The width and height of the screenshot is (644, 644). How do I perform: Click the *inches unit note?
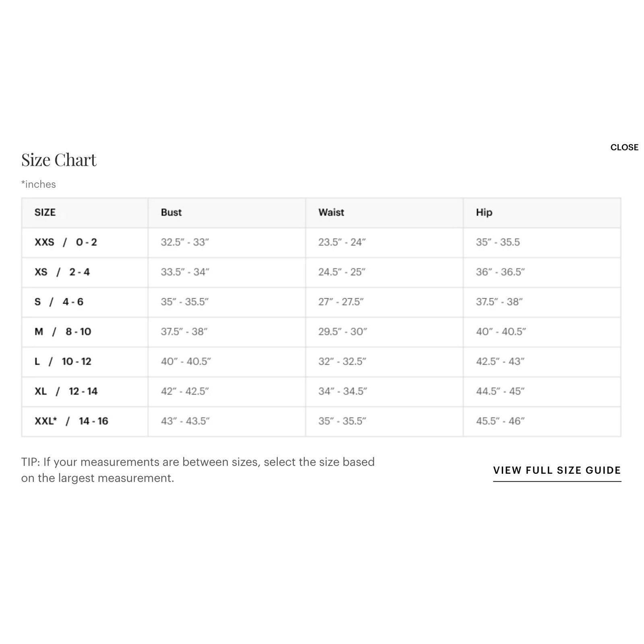point(39,184)
